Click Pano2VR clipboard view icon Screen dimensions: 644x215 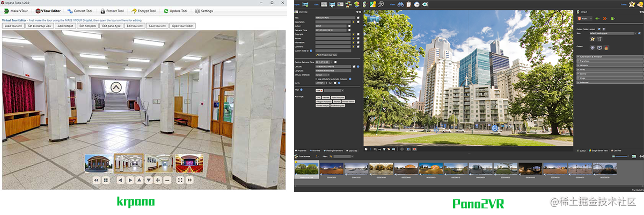click(408, 4)
